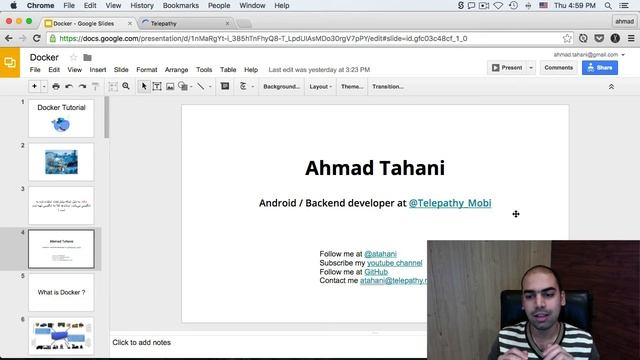640x360 pixels.
Task: Open the shape tool dropdown
Action: point(184,87)
